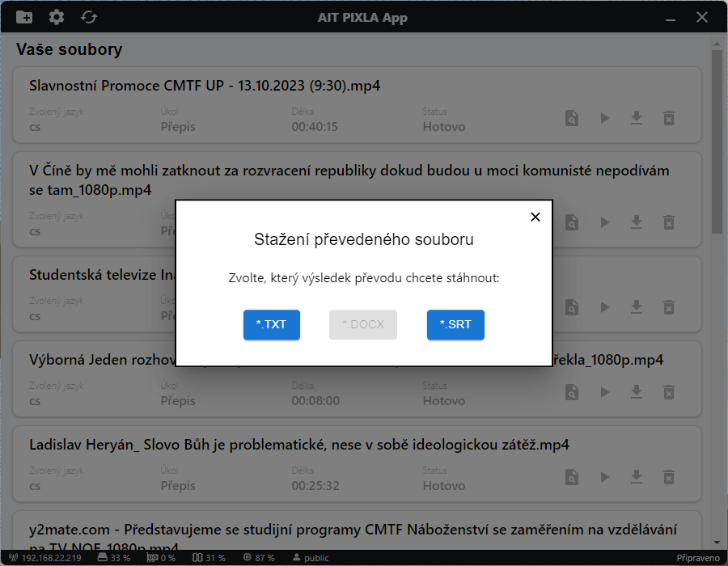728x566 pixels.
Task: Download result for Ladislav Heryán file
Action: point(637,477)
